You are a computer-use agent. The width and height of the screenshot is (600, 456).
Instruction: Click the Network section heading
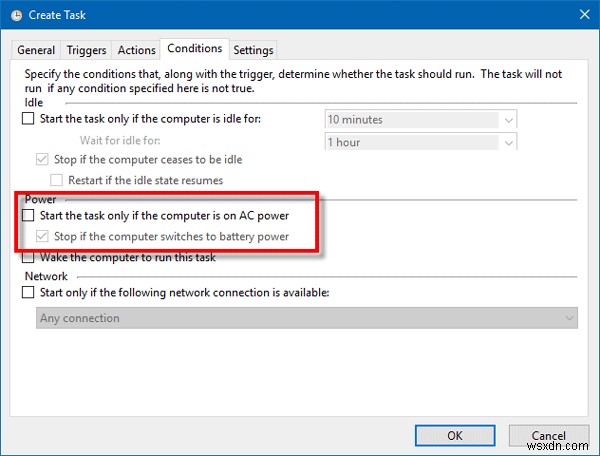click(x=46, y=276)
